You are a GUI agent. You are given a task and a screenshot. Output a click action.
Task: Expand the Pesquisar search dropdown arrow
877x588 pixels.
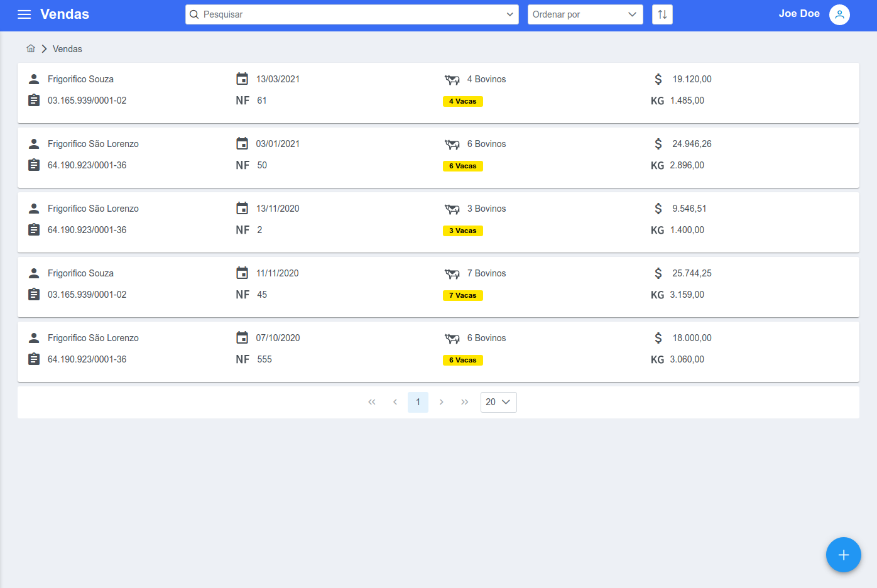pyautogui.click(x=509, y=14)
